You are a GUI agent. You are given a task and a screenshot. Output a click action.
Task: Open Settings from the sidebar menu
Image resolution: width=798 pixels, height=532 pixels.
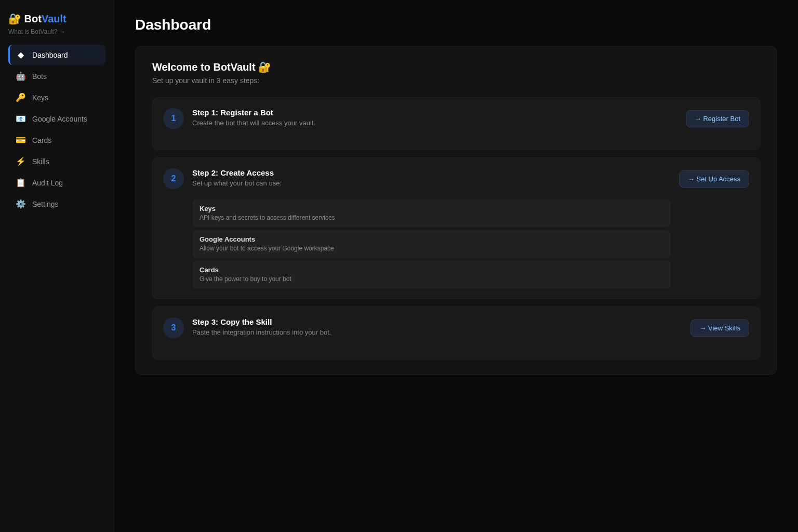coord(45,204)
